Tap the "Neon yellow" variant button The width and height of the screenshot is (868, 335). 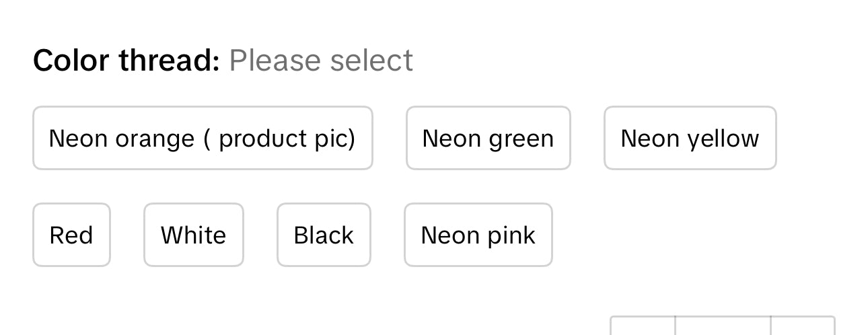(x=690, y=138)
